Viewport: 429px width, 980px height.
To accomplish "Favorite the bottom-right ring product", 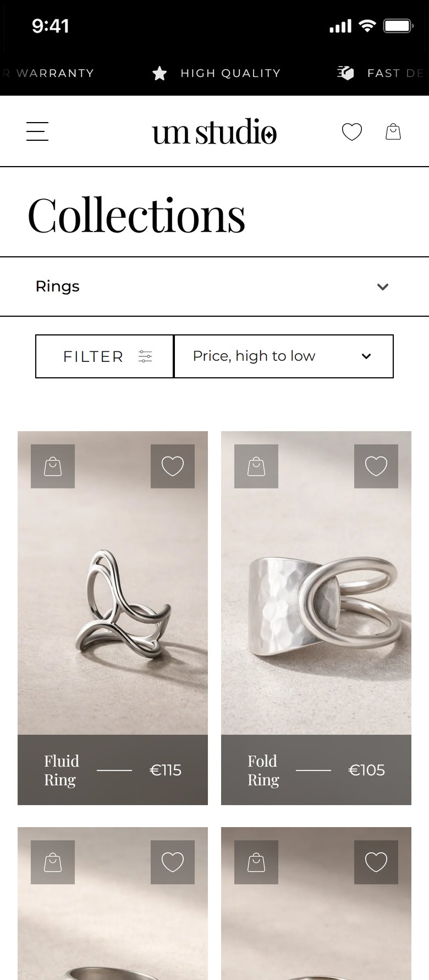I will pos(376,862).
